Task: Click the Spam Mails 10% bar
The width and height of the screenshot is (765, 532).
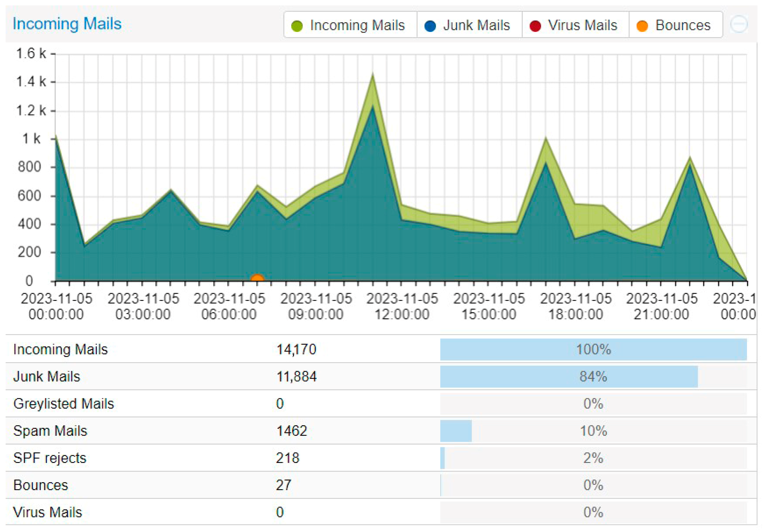Action: pyautogui.click(x=456, y=431)
